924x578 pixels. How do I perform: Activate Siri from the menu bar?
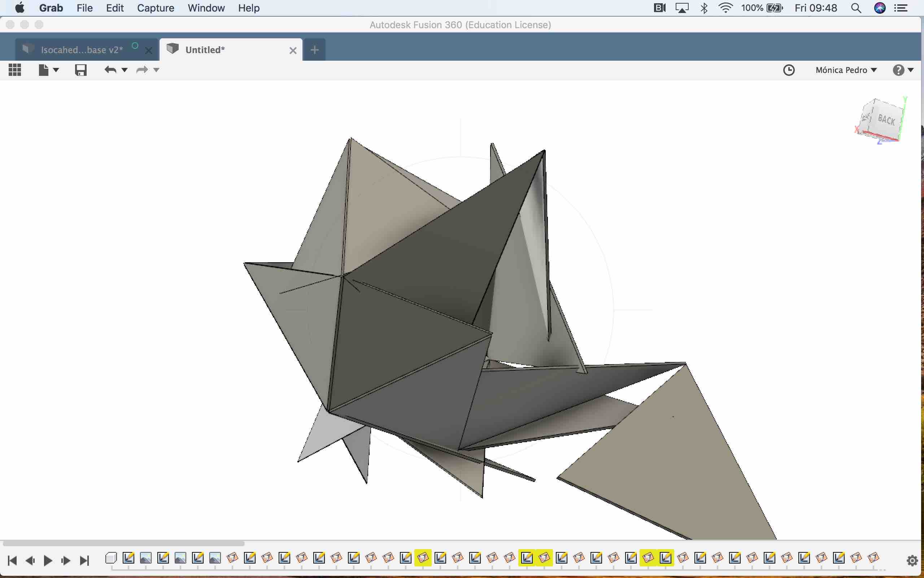(880, 8)
